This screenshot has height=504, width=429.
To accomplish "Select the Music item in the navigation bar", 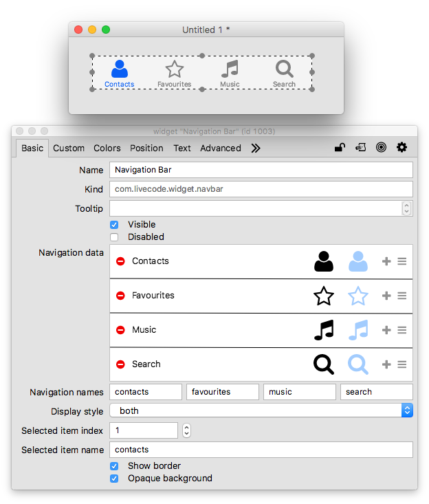I will (x=230, y=73).
